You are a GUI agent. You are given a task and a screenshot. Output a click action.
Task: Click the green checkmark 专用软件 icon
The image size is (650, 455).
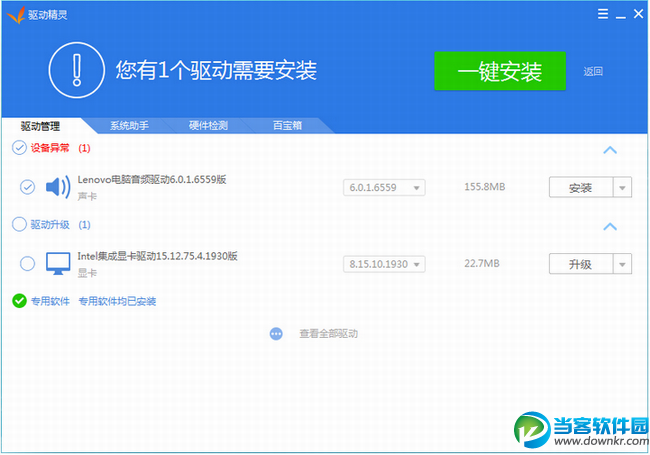(19, 301)
